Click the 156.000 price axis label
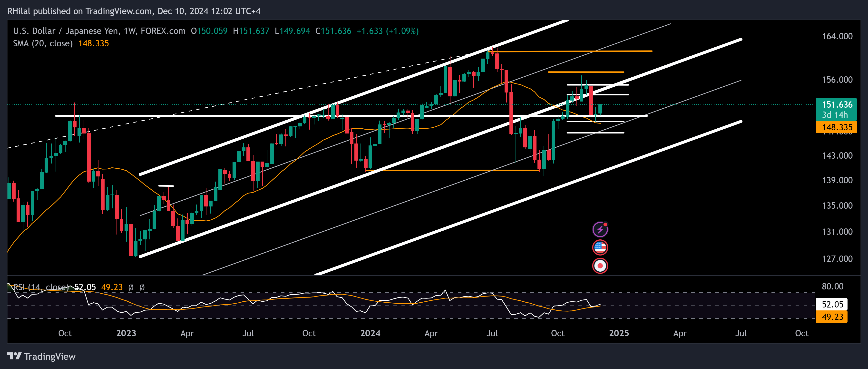This screenshot has height=369, width=868. tap(837, 80)
